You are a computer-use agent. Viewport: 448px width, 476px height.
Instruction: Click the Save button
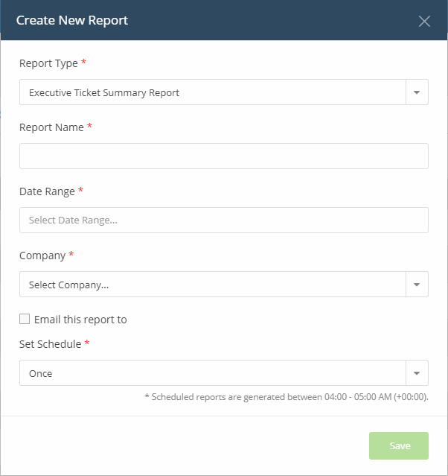coord(399,445)
